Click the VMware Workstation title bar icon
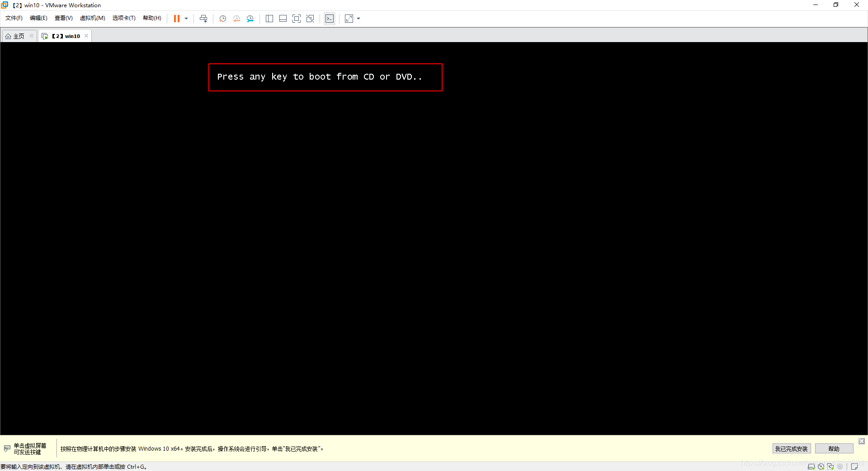Viewport: 868px width, 471px height. click(5, 5)
